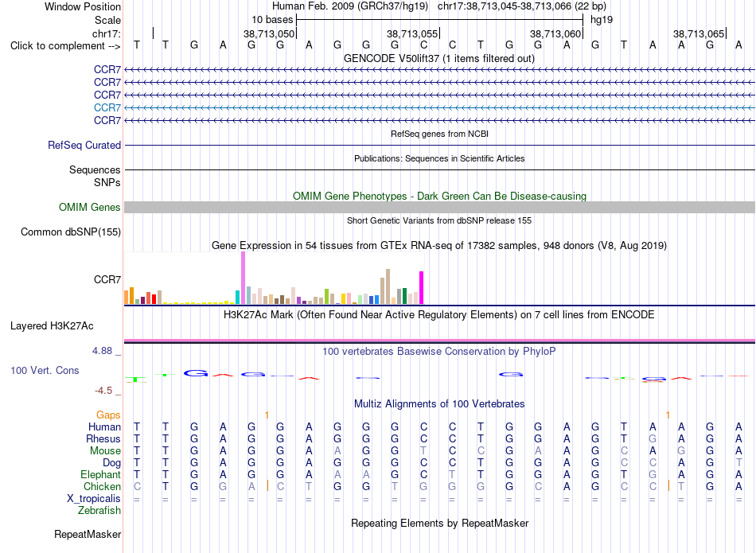The image size is (756, 553).
Task: Click the Chicken alignment row label
Action: point(102,487)
